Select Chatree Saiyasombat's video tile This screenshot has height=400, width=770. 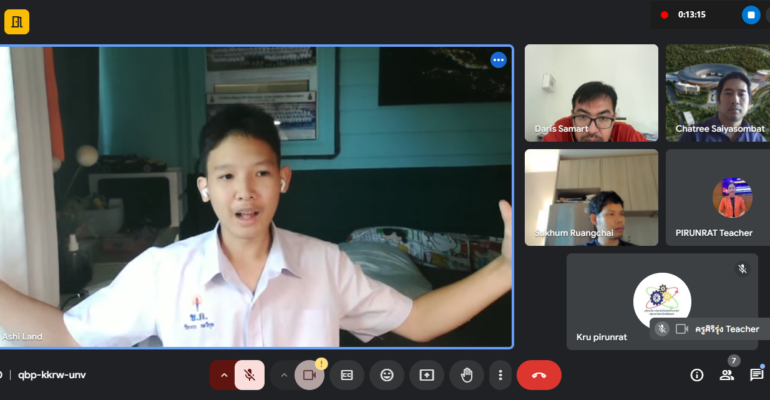click(x=717, y=93)
